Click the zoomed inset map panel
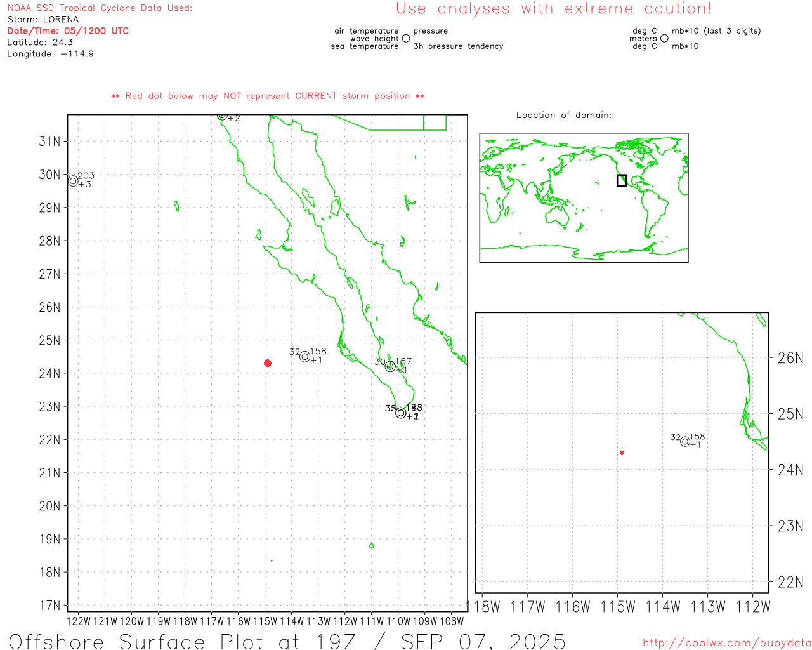Screen dimensions: 812x650 tap(622, 453)
